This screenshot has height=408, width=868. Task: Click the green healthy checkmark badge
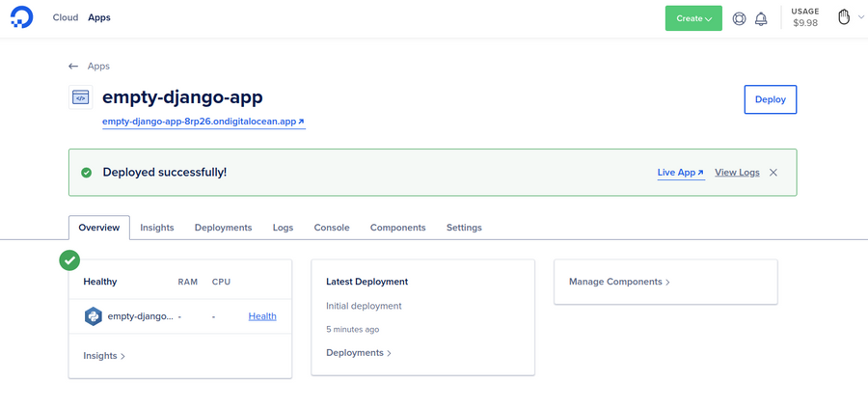(69, 260)
